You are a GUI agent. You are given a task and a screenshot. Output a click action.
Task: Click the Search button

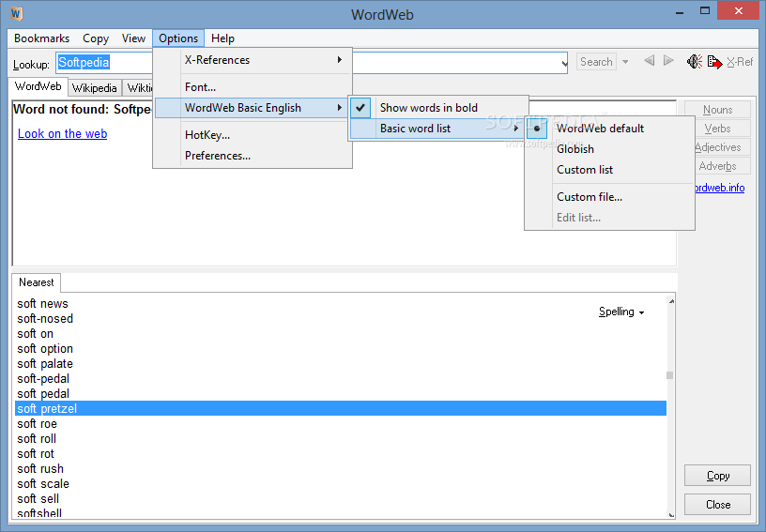click(596, 62)
